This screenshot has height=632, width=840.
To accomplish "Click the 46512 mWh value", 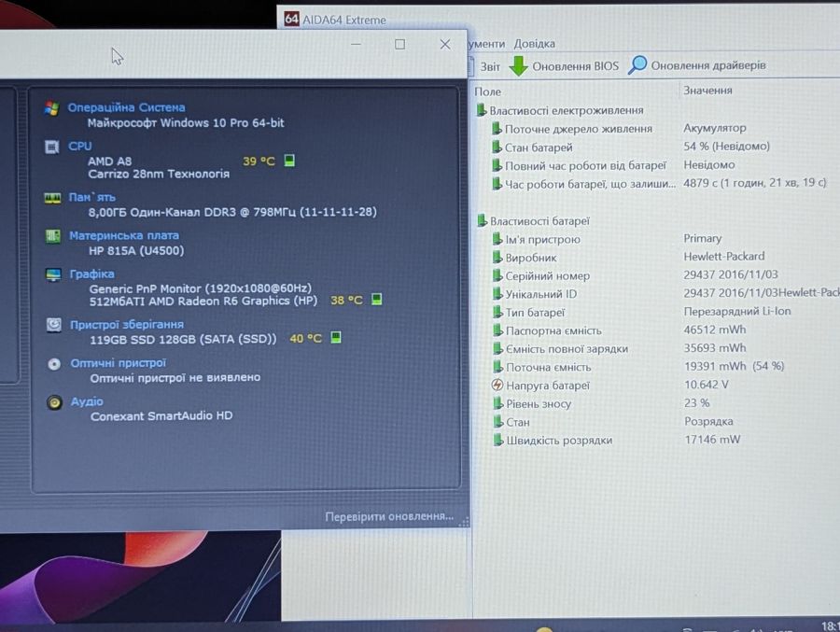I will 715,330.
